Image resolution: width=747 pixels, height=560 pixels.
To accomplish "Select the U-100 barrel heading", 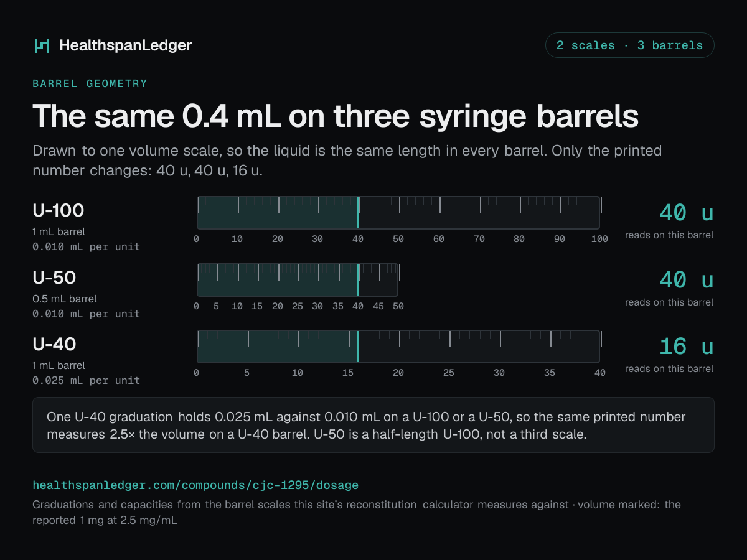I will (59, 211).
